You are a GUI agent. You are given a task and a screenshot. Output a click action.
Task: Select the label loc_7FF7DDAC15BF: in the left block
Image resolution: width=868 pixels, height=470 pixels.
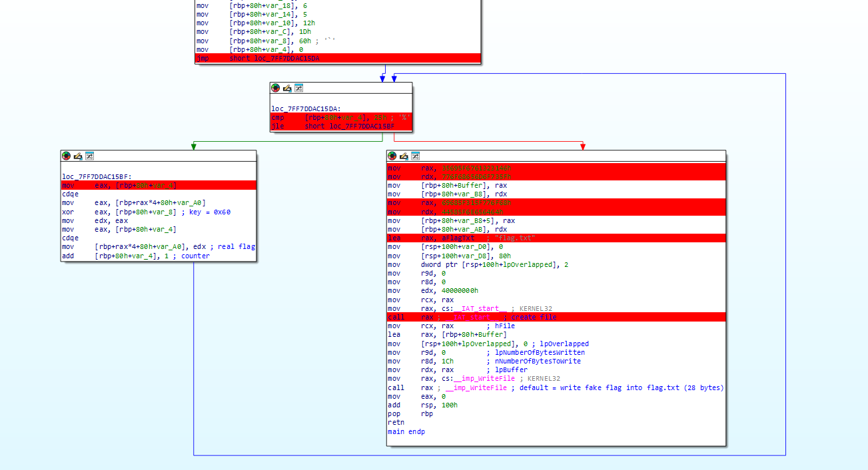point(97,177)
